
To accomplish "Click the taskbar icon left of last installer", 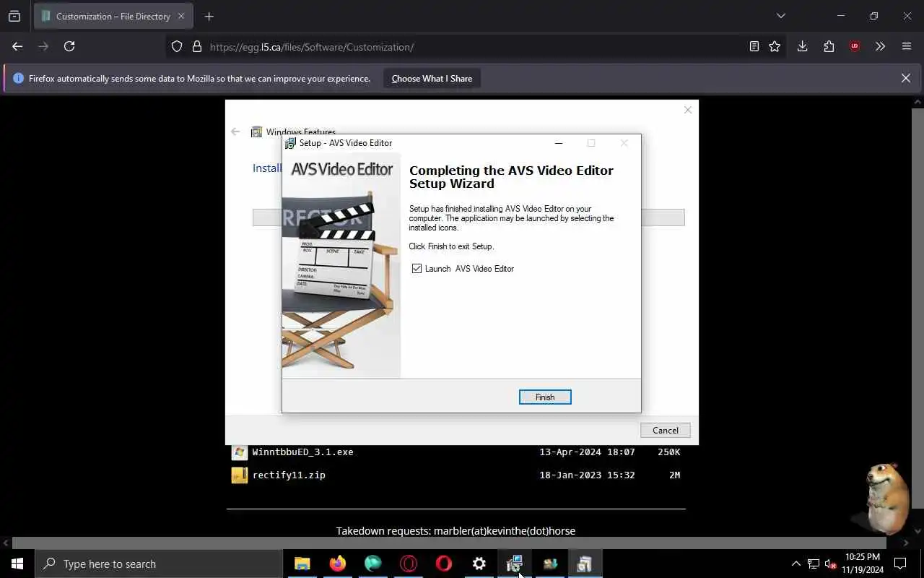I will coord(549,564).
